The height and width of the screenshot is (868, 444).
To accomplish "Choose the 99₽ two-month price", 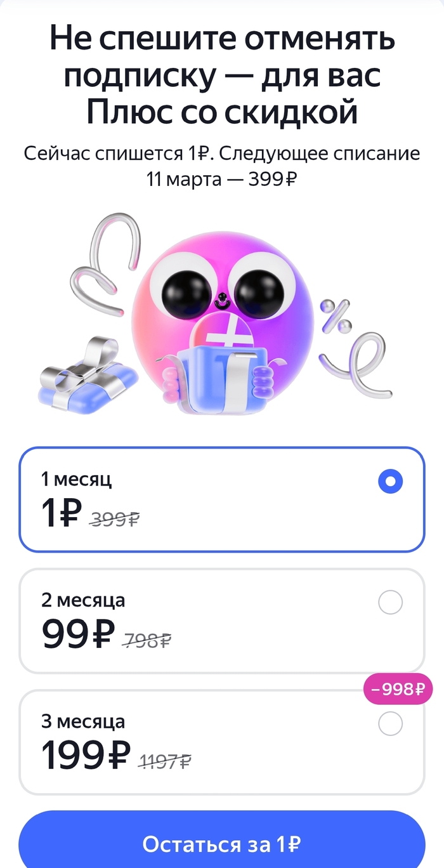I will point(79,633).
